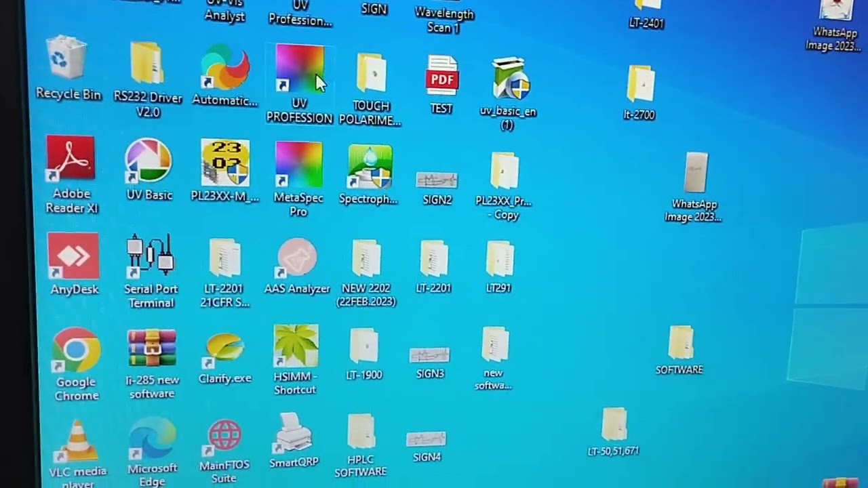The image size is (868, 488).
Task: Open the LT-2201 folder beside LT291
Action: click(433, 259)
